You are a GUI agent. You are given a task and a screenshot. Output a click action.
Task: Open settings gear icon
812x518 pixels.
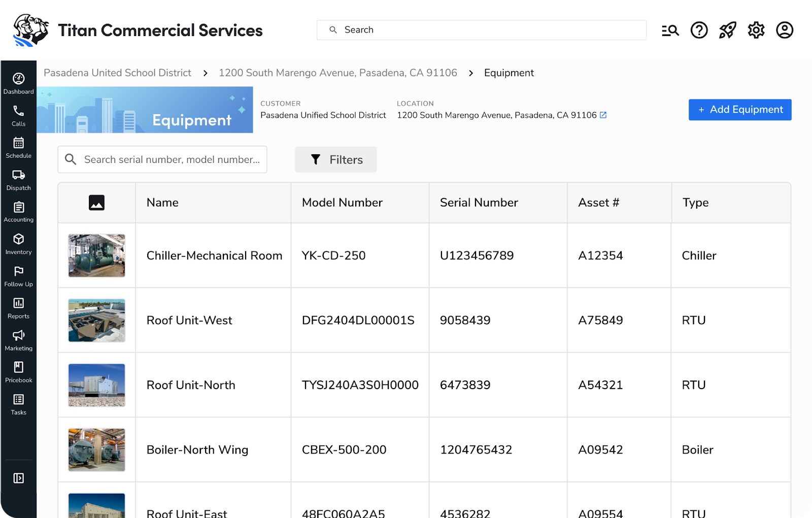click(x=756, y=30)
